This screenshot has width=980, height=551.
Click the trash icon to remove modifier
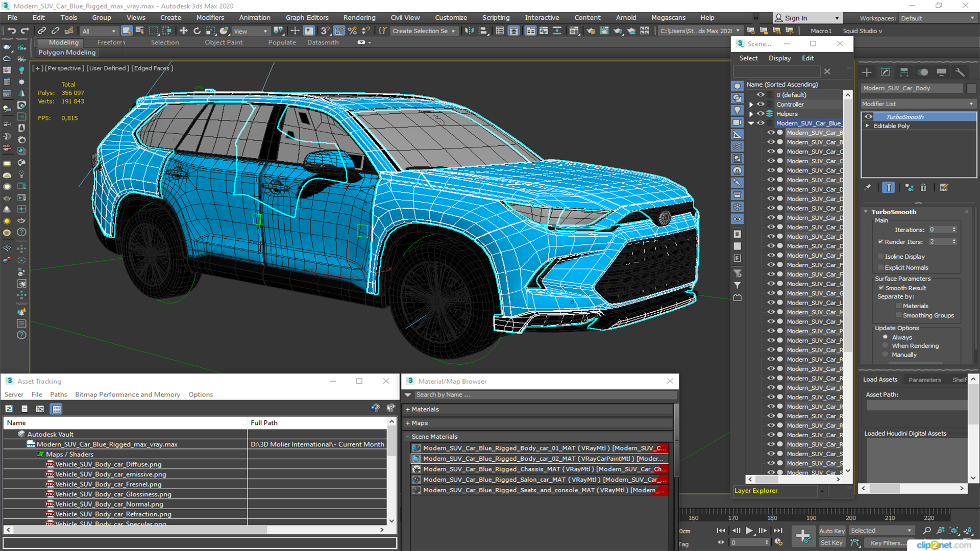923,188
